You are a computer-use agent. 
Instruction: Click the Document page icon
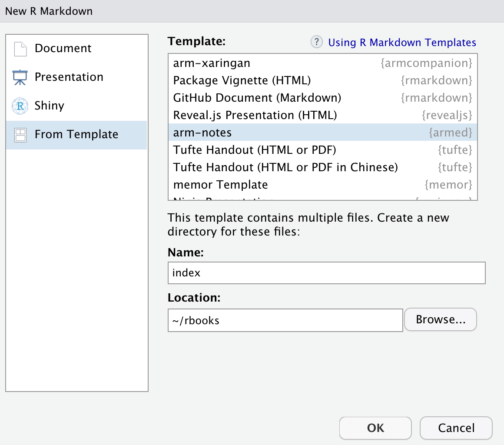pos(20,49)
